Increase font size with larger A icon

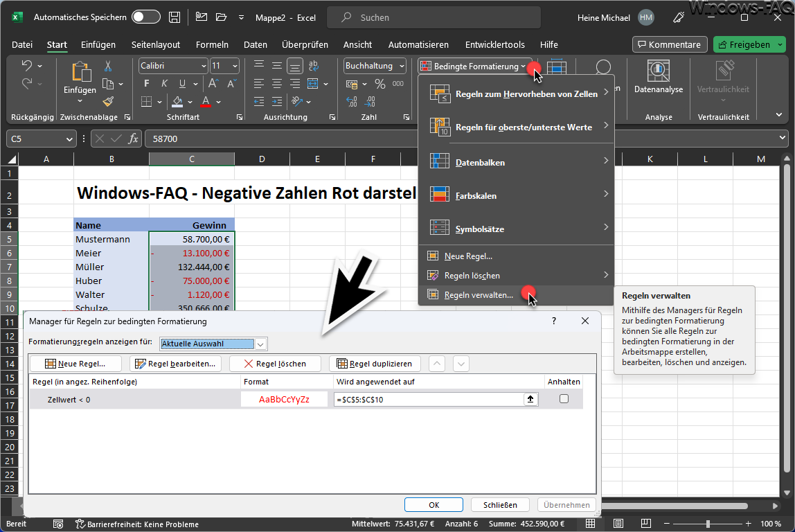click(x=213, y=84)
